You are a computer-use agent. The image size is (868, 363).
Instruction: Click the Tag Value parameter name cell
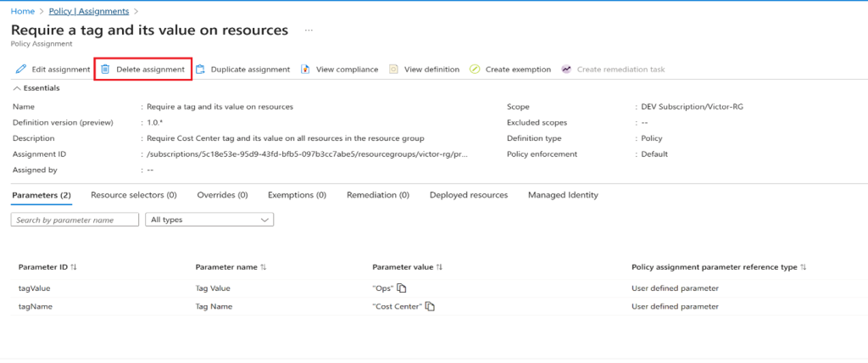pyautogui.click(x=213, y=288)
